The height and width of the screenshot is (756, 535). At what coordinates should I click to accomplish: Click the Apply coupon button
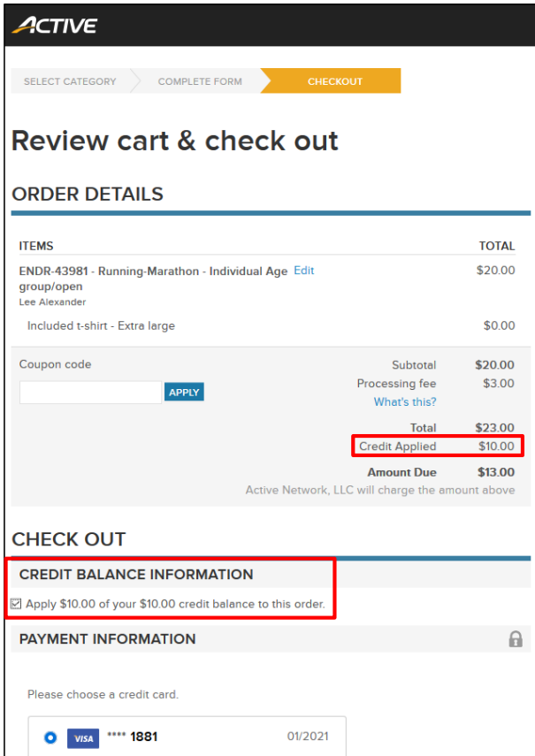click(x=184, y=392)
